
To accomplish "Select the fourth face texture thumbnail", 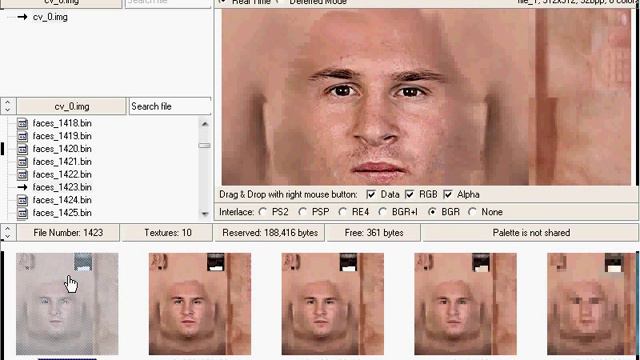I will tap(465, 304).
